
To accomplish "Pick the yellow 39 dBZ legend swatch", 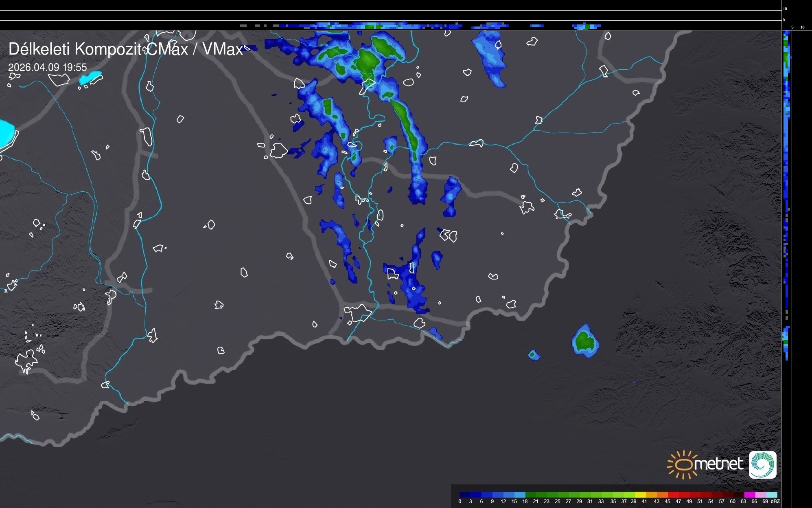I will (640, 495).
